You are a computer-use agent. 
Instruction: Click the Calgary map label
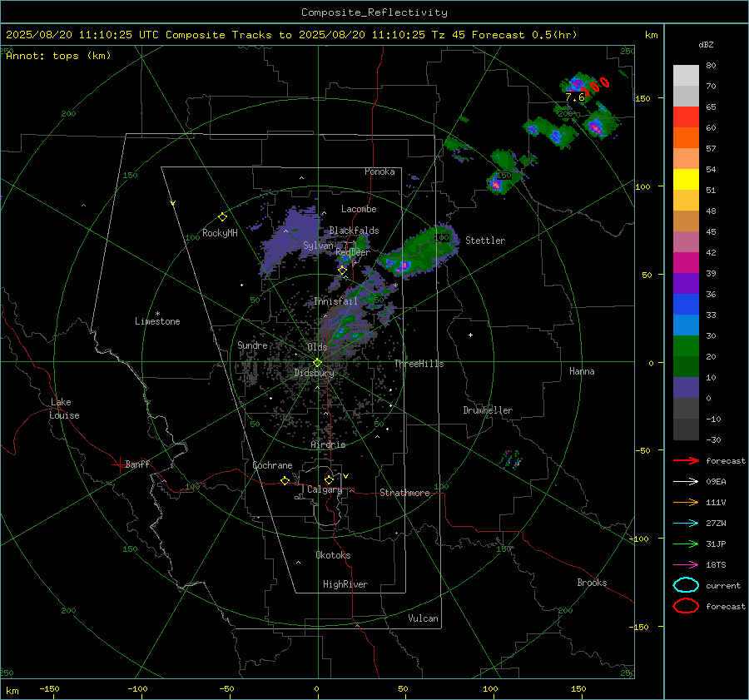click(x=325, y=489)
